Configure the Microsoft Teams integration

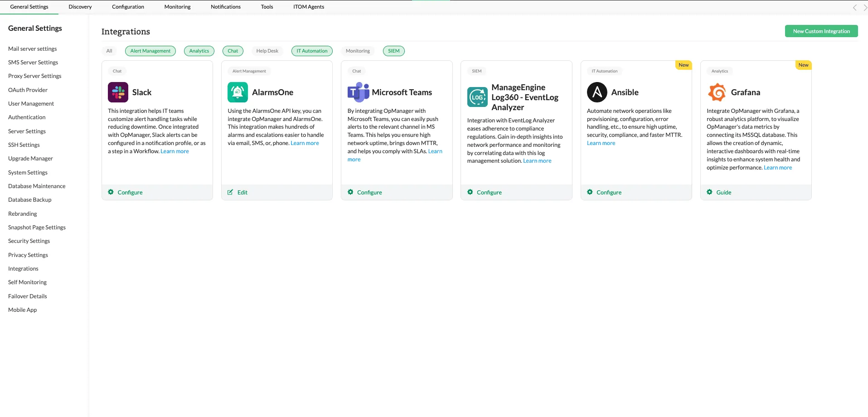click(x=369, y=192)
